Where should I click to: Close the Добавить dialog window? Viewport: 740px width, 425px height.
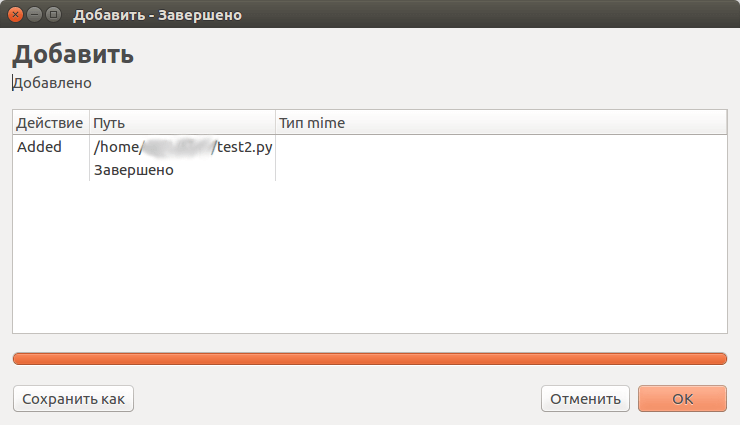16,15
